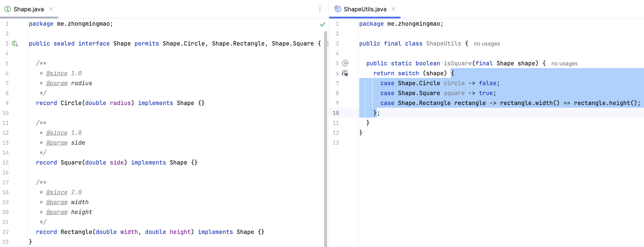Click the @ gutter icon next to isSquare
This screenshot has height=247, width=644.
click(x=345, y=63)
